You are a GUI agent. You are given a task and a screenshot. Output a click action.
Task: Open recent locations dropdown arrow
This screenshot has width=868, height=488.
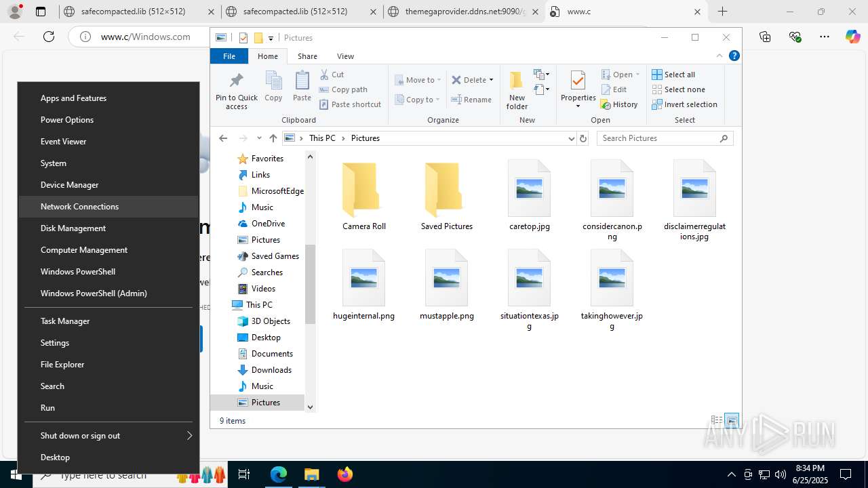(259, 138)
